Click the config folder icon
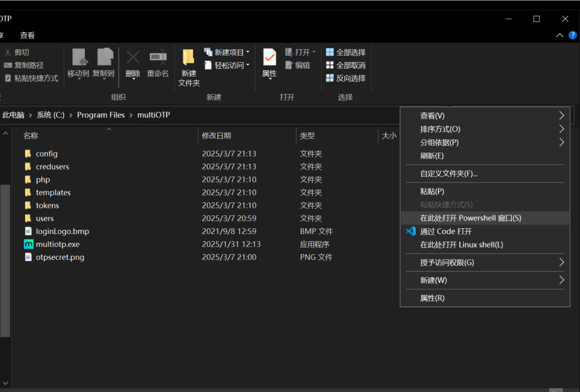 coord(28,154)
